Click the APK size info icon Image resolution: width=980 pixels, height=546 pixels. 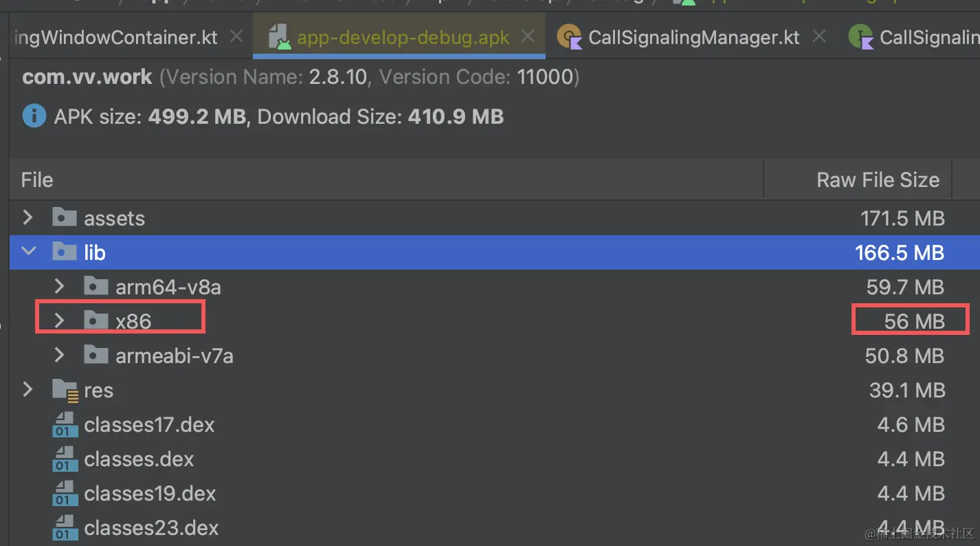(x=34, y=117)
